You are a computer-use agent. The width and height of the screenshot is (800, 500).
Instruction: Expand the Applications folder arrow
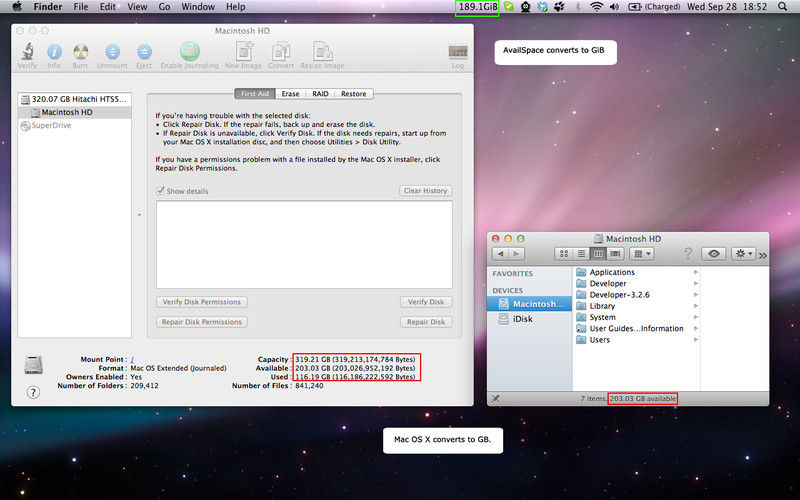coord(696,272)
